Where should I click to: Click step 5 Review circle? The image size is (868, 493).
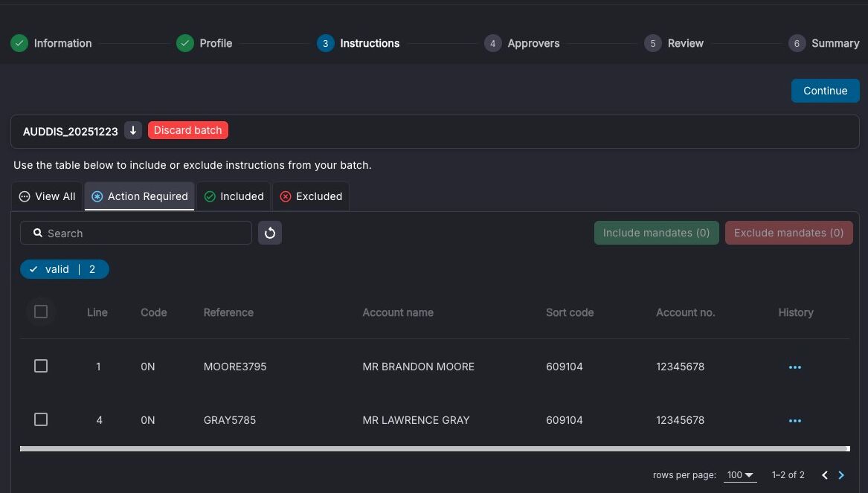point(652,43)
